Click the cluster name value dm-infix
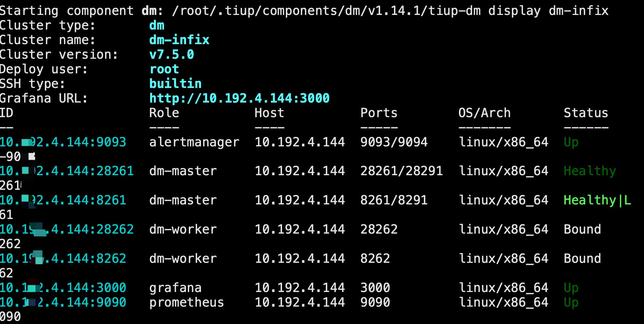 coord(179,40)
